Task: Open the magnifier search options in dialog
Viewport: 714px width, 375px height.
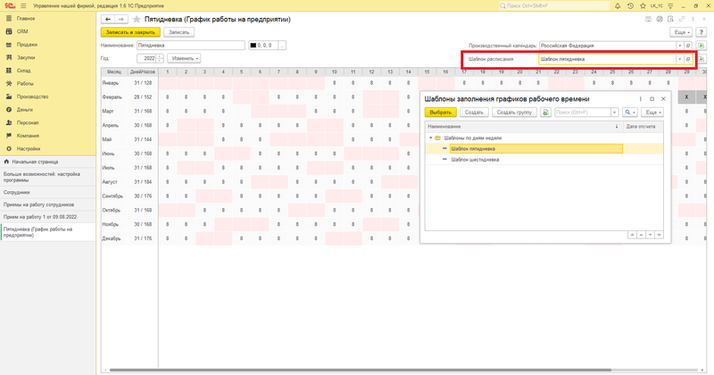Action: (630, 112)
